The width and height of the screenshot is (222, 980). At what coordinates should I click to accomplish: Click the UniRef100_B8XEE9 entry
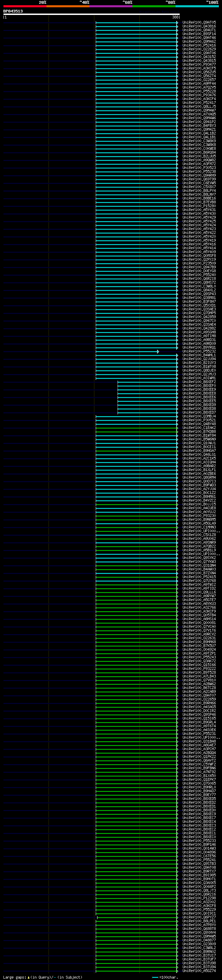coord(199,390)
